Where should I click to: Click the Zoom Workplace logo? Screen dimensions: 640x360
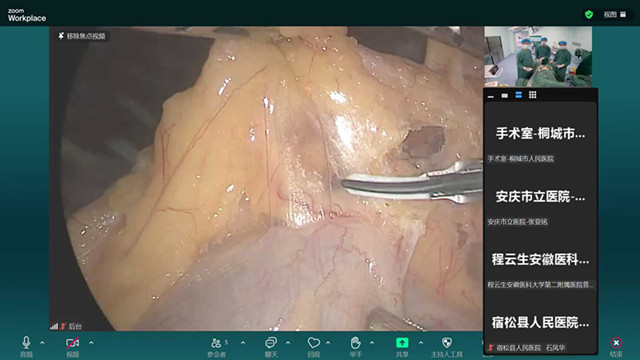(x=27, y=15)
